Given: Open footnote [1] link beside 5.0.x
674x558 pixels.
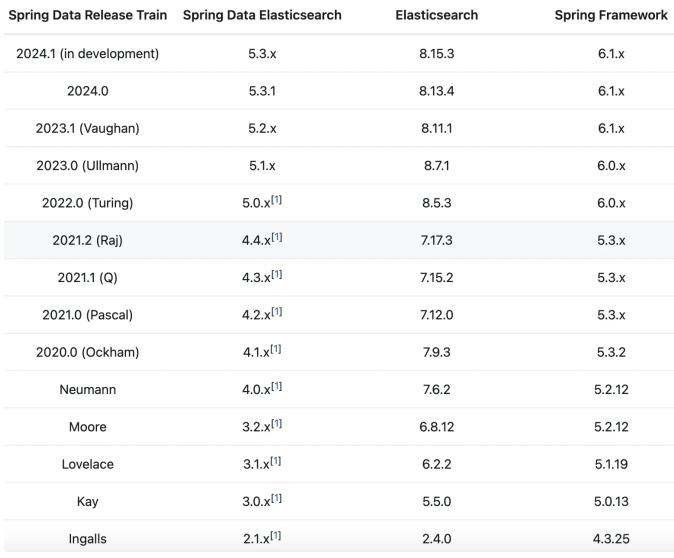Looking at the screenshot, I should coord(276,199).
